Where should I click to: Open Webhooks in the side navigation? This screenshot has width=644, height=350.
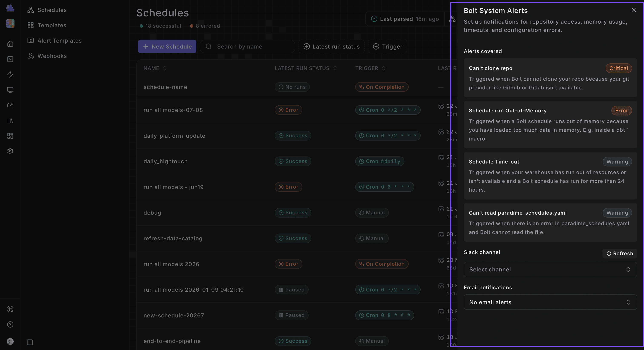point(47,56)
